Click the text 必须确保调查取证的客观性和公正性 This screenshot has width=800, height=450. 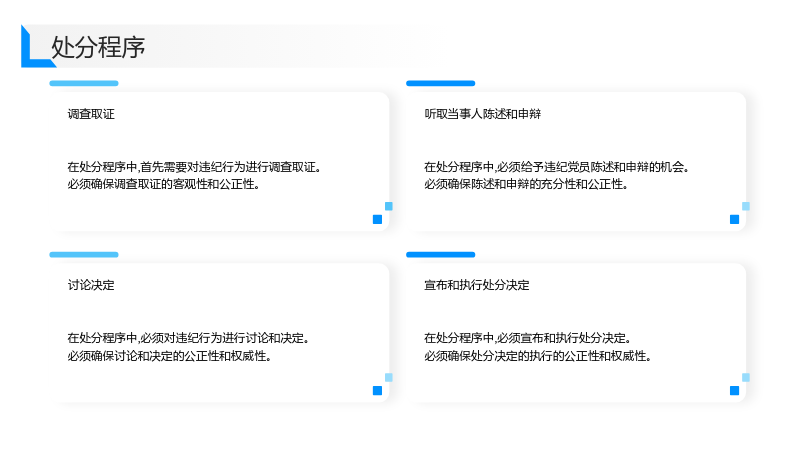click(163, 184)
